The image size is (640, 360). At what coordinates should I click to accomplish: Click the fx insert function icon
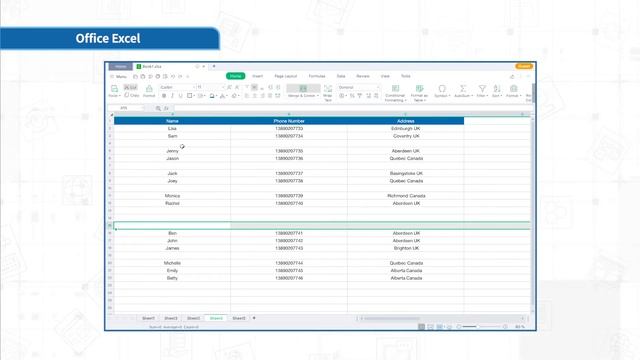click(x=167, y=108)
